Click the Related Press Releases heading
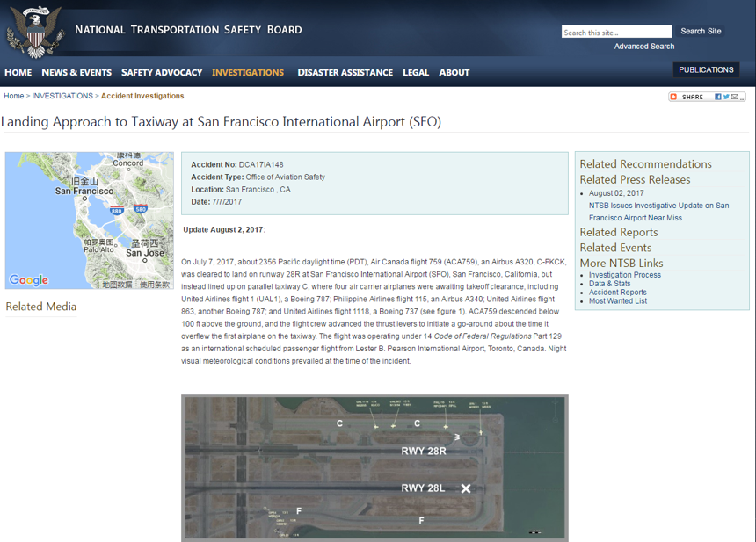The width and height of the screenshot is (756, 542). 635,179
